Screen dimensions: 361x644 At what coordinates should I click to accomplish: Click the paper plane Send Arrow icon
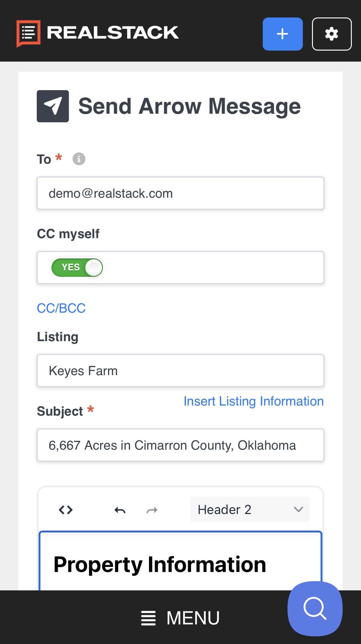[x=53, y=106]
